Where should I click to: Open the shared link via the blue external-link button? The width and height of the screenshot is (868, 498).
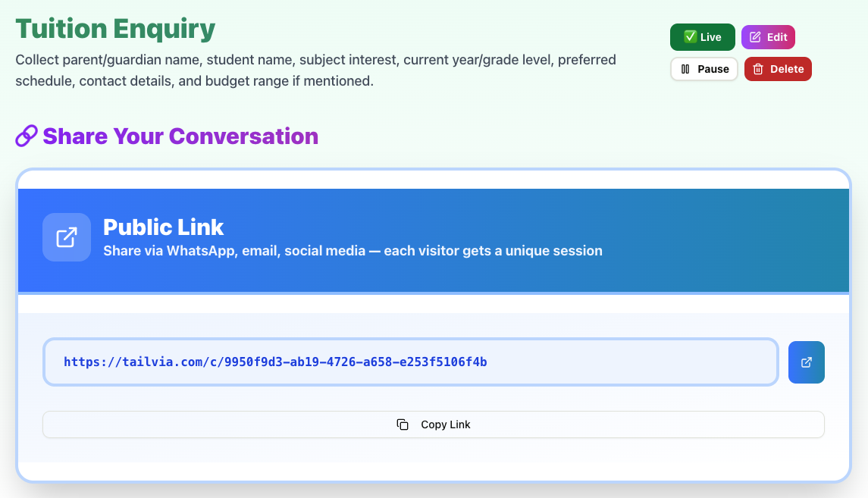point(806,362)
